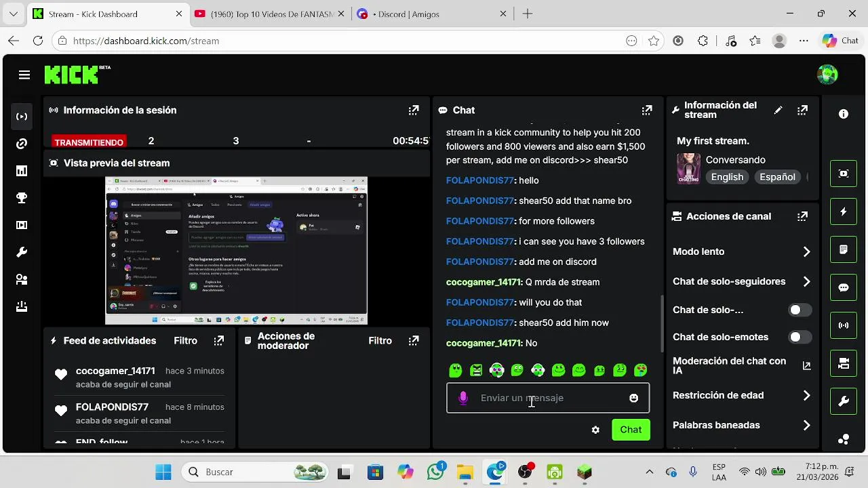This screenshot has width=868, height=488.
Task: Focus the Enviar un mensaje input field
Action: (548, 398)
